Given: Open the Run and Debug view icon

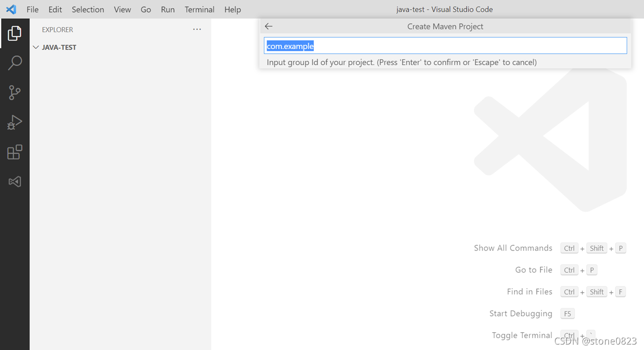Looking at the screenshot, I should (x=15, y=122).
